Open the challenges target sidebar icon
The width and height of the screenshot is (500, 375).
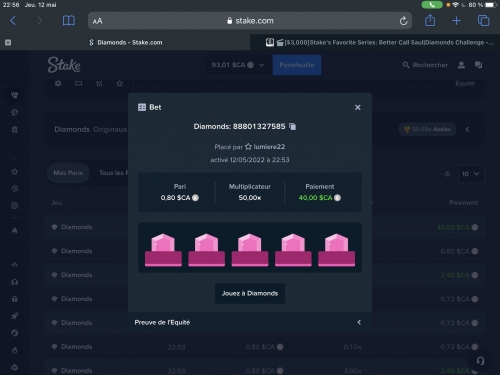14,206
